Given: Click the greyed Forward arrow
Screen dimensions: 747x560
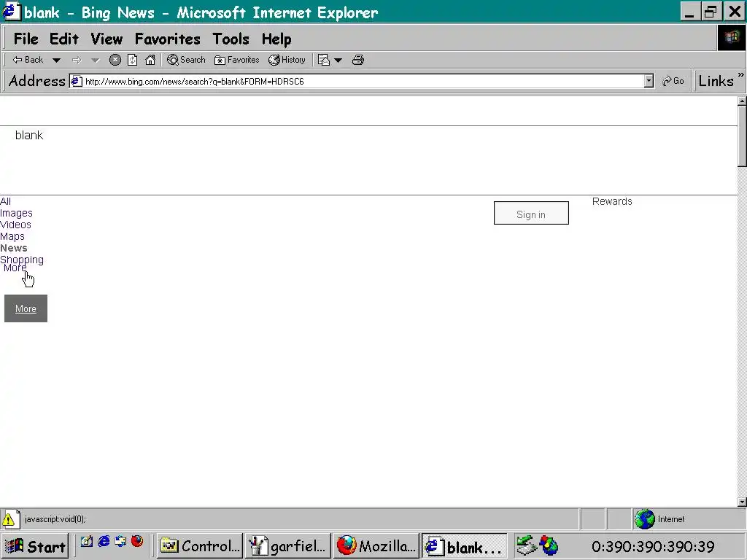Looking at the screenshot, I should pyautogui.click(x=76, y=61).
